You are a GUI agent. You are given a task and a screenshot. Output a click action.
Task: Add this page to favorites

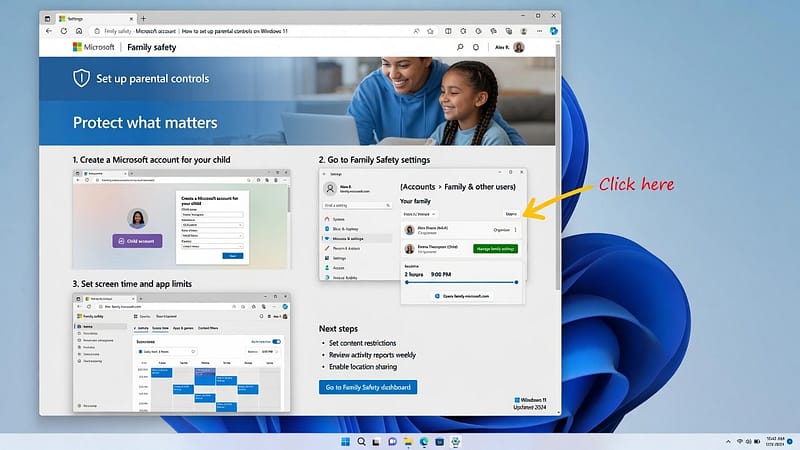(x=431, y=31)
